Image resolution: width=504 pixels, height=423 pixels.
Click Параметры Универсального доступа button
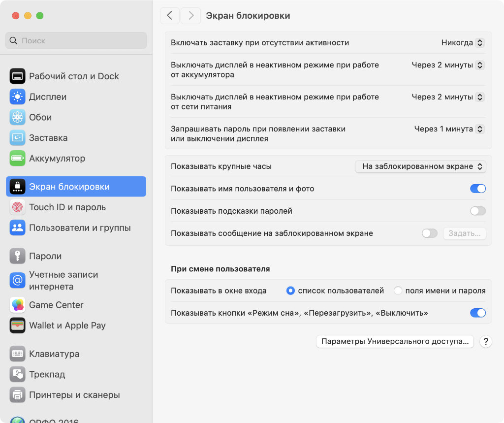point(395,341)
